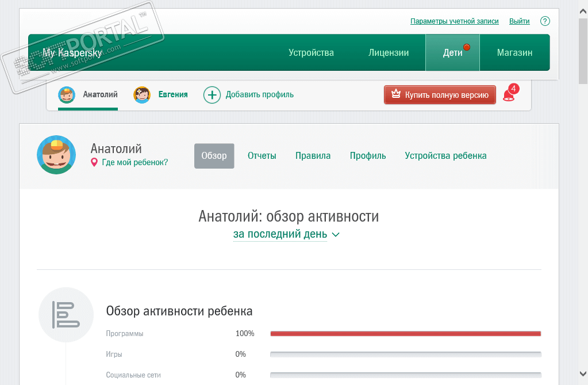Click the Обзор активности ребенка heading
Screen dimensions: 588x385
pyautogui.click(x=179, y=311)
